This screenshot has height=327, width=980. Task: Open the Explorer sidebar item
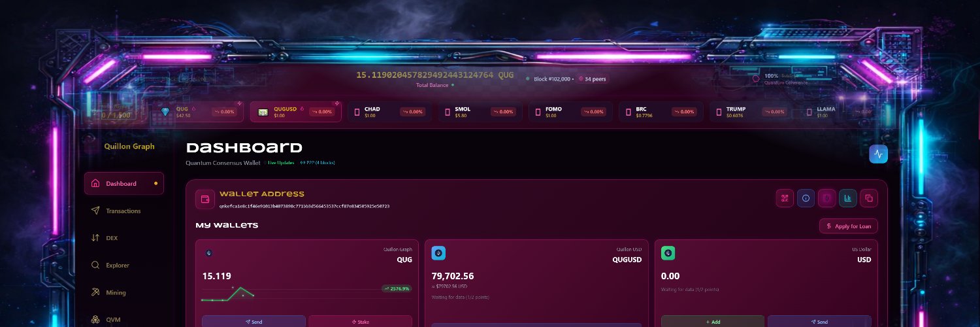tap(124, 266)
